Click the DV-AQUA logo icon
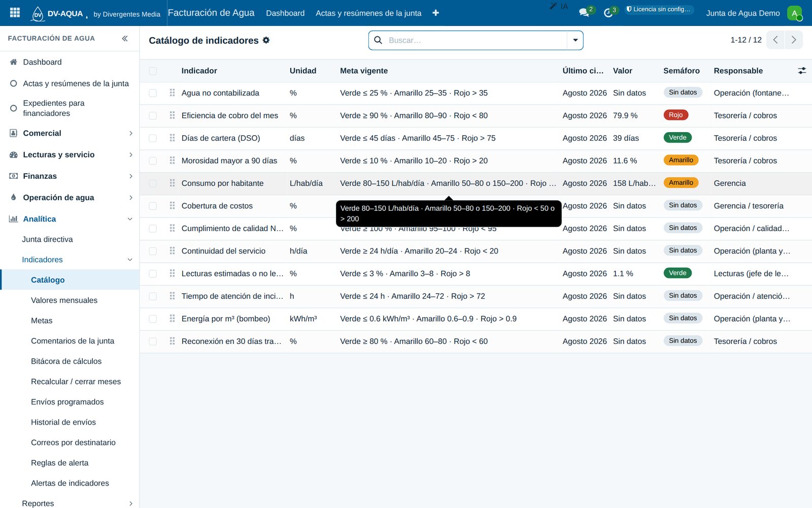The image size is (812, 508). 38,14
